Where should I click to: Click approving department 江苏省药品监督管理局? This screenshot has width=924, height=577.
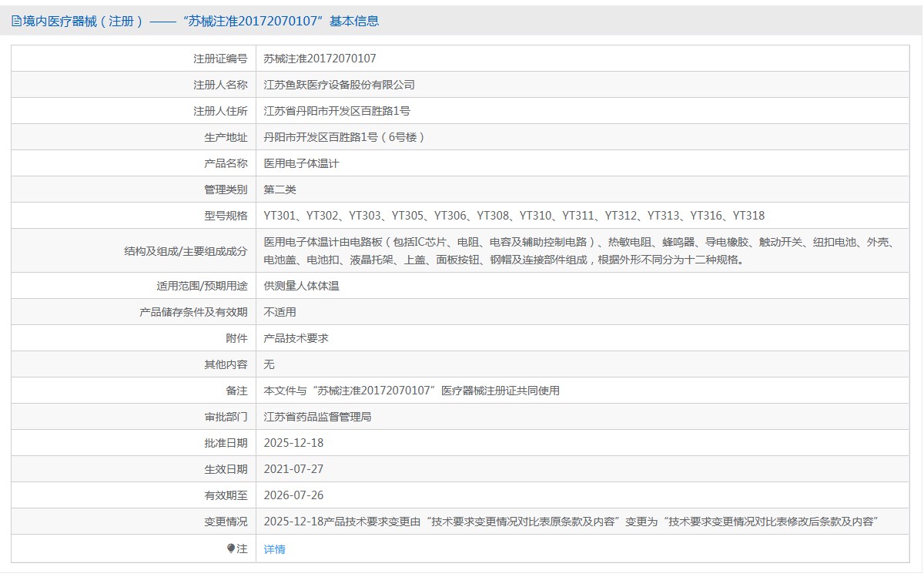click(x=317, y=417)
